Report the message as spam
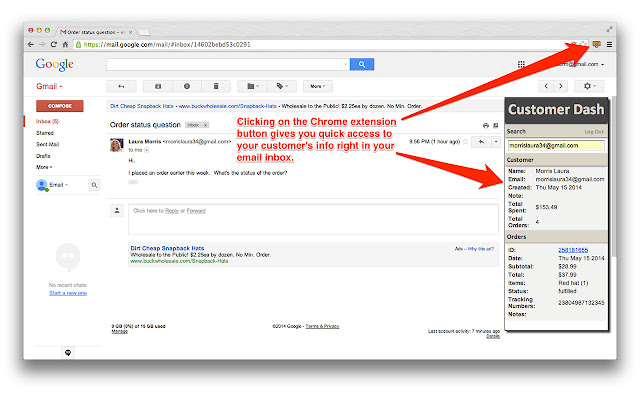Screen dimensions: 640x400 pyautogui.click(x=187, y=86)
